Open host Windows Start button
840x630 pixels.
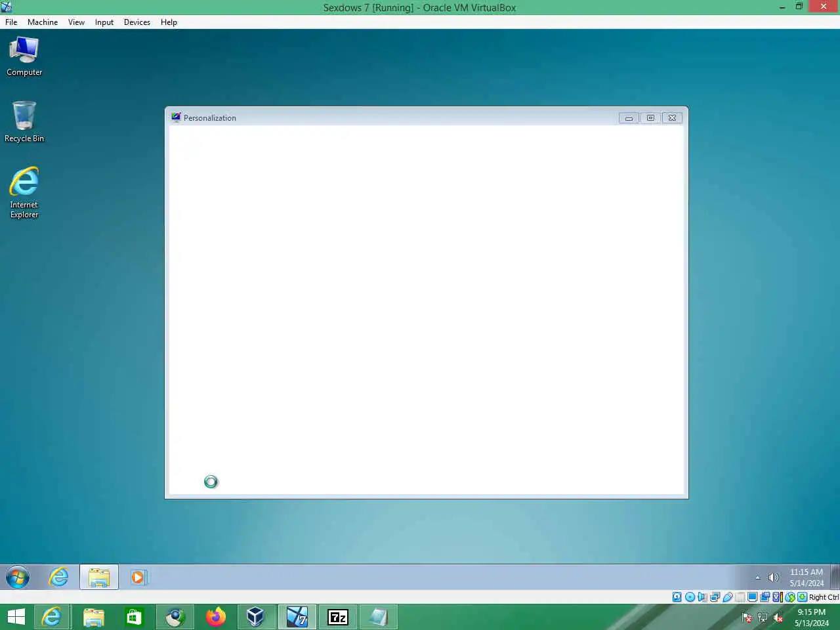(16, 617)
